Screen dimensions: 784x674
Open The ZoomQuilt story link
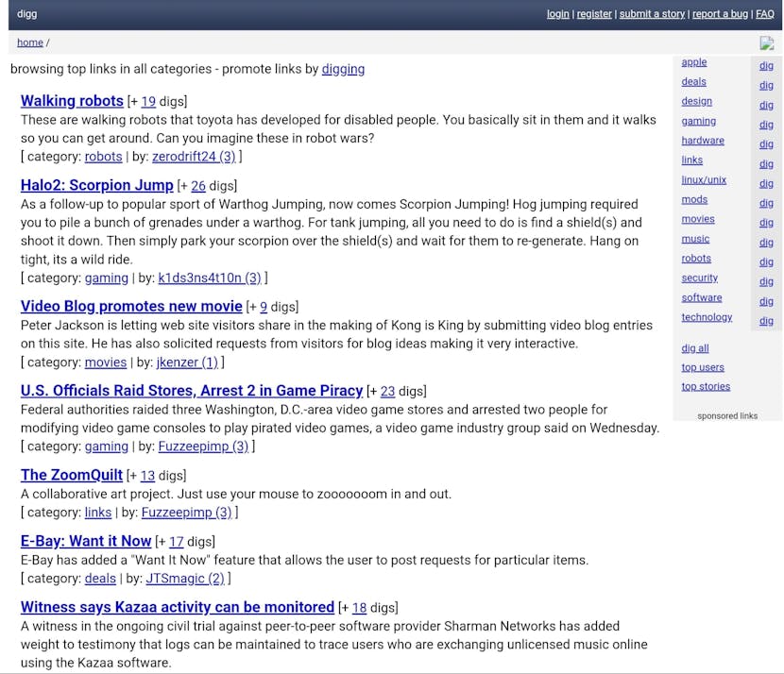point(72,475)
